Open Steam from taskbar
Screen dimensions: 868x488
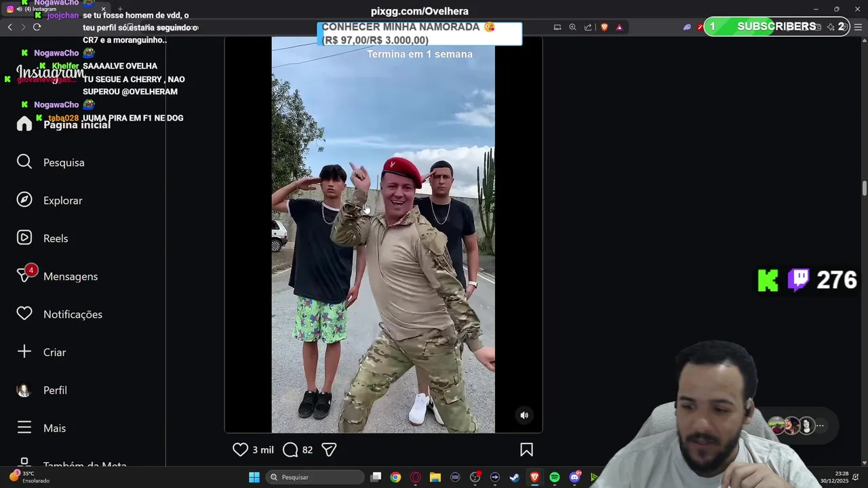(x=515, y=477)
